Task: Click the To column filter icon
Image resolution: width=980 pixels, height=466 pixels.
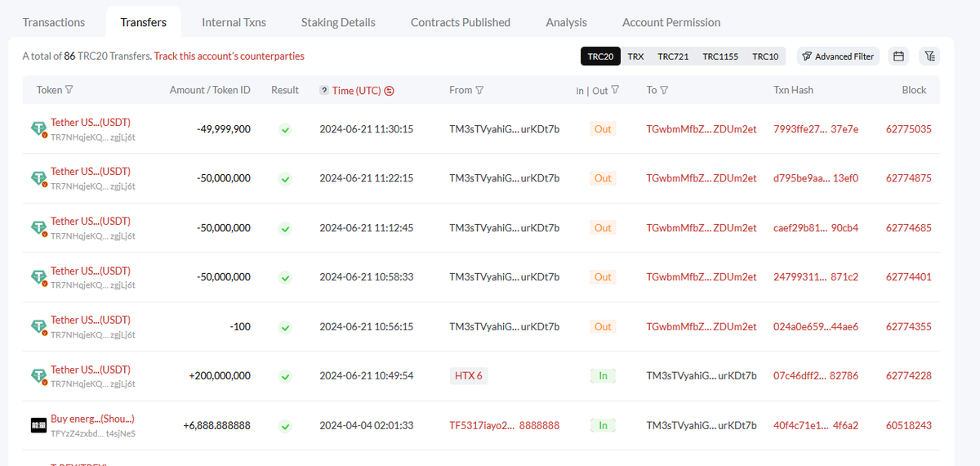Action: pos(664,90)
